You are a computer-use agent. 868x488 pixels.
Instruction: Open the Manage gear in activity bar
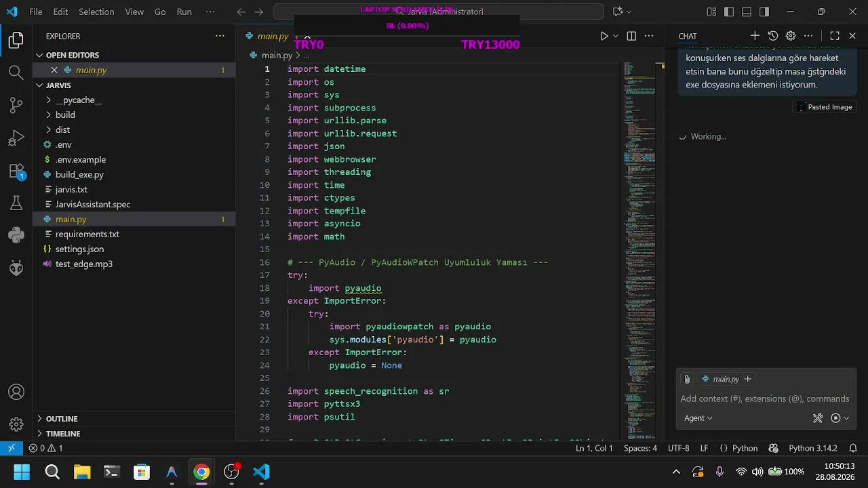coord(16,424)
